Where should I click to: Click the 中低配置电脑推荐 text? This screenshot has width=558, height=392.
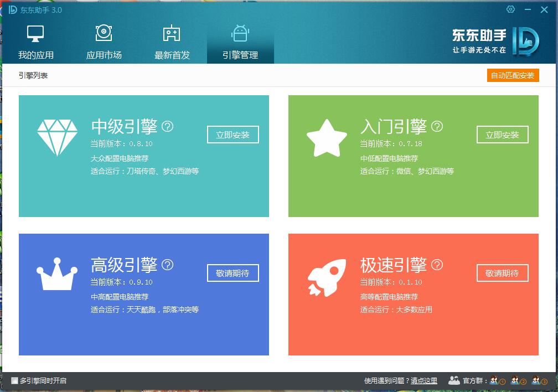tap(389, 158)
